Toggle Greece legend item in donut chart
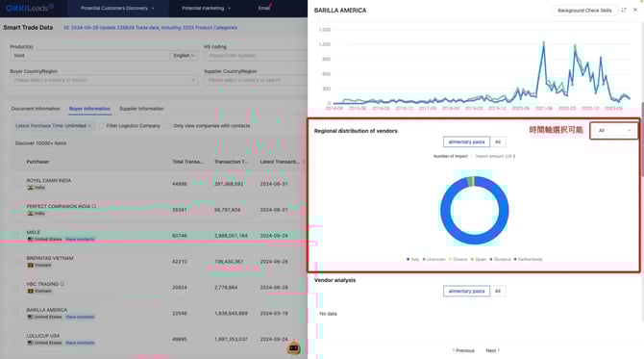This screenshot has height=359, width=644. pyautogui.click(x=458, y=259)
